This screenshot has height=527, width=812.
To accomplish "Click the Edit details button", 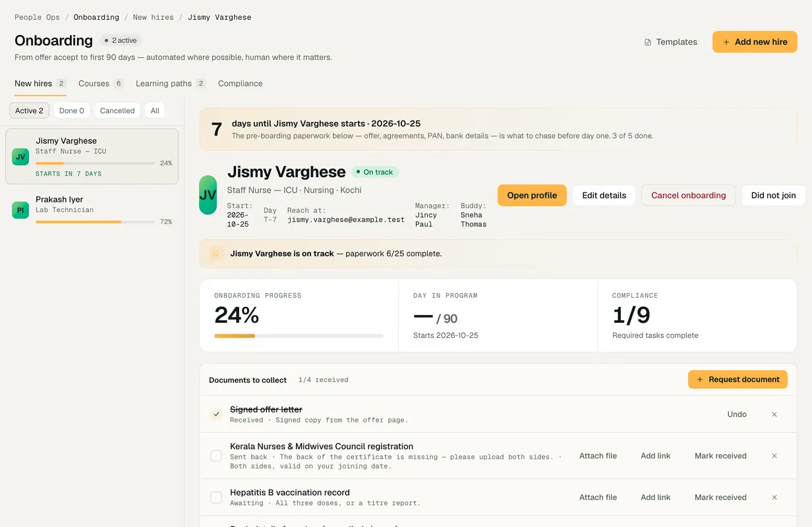I will tap(604, 196).
